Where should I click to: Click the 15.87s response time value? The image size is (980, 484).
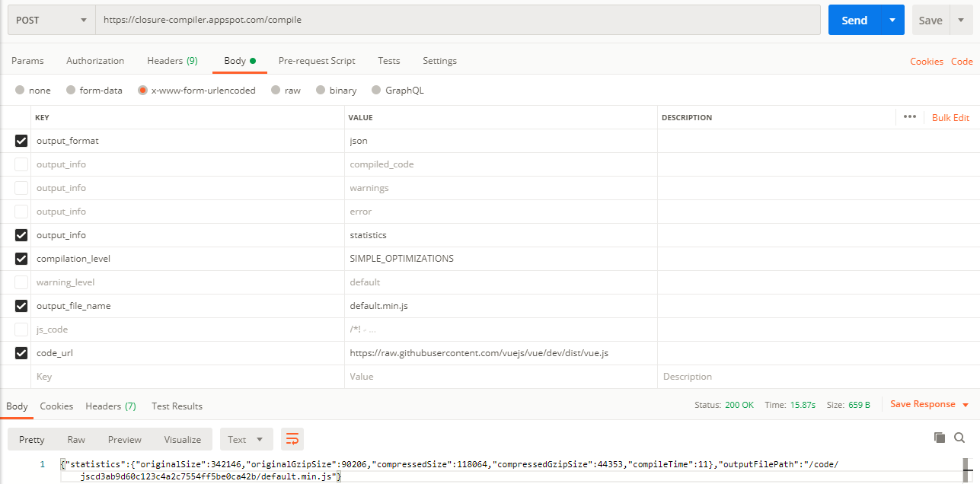pos(801,405)
